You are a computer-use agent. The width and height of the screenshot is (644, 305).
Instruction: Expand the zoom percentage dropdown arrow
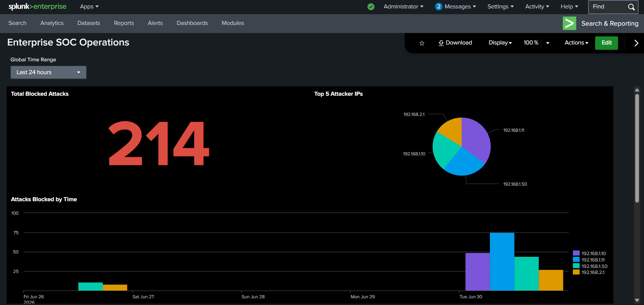[548, 43]
